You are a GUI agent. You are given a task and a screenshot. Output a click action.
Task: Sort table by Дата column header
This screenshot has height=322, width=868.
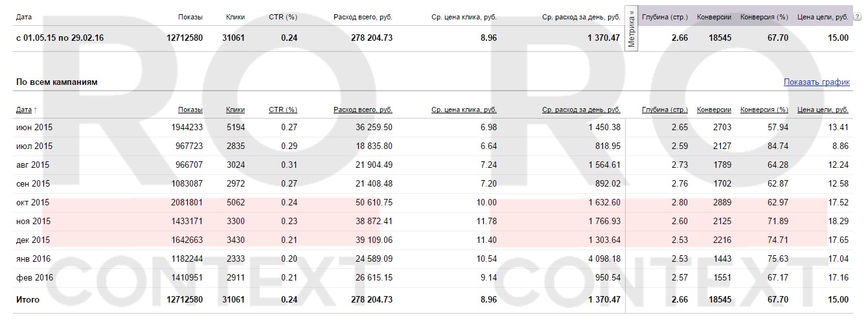pyautogui.click(x=23, y=110)
